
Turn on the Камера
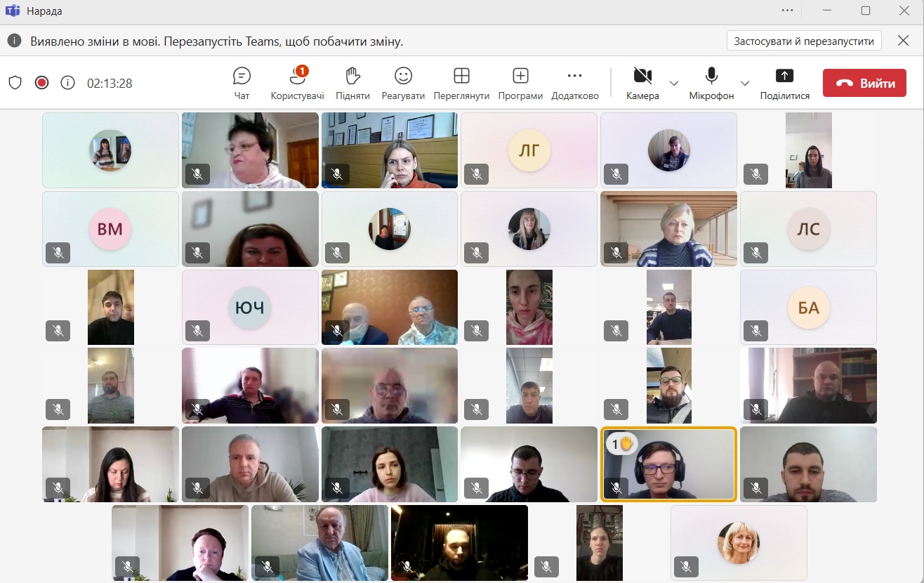pyautogui.click(x=642, y=83)
